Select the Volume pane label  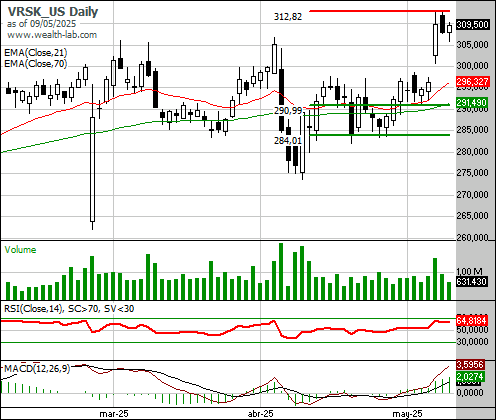[x=20, y=250]
